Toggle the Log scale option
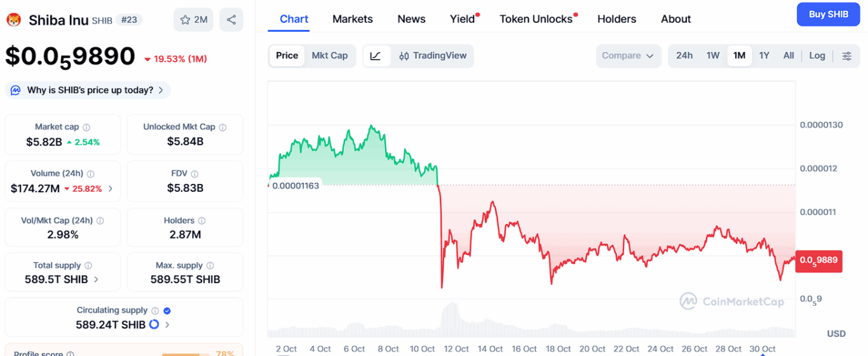 point(817,56)
